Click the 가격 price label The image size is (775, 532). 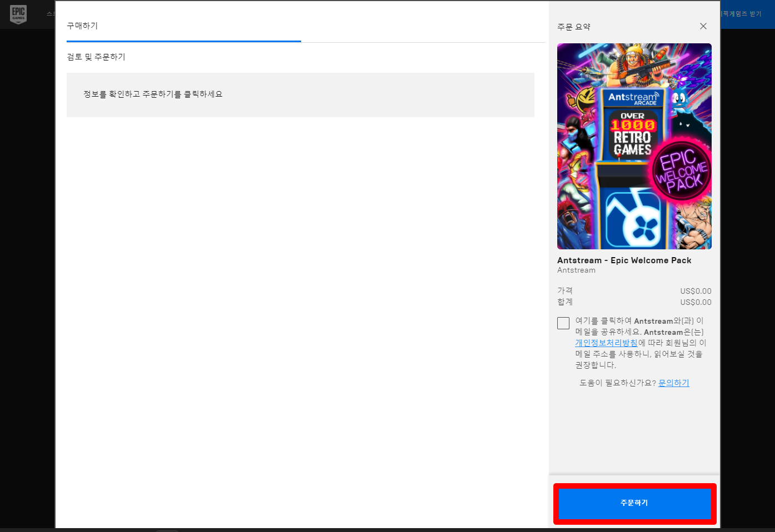pos(565,290)
